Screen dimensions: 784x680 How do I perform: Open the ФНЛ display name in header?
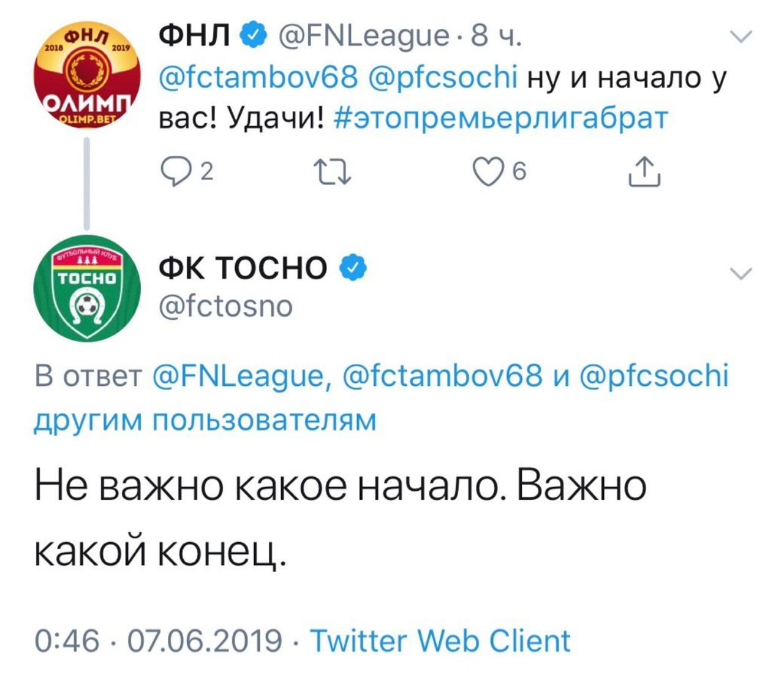(x=194, y=36)
